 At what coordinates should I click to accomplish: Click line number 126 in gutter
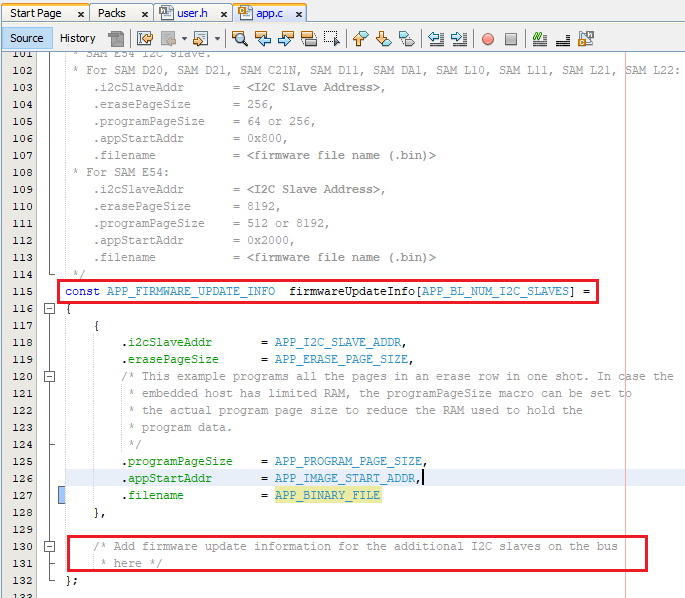pos(23,478)
